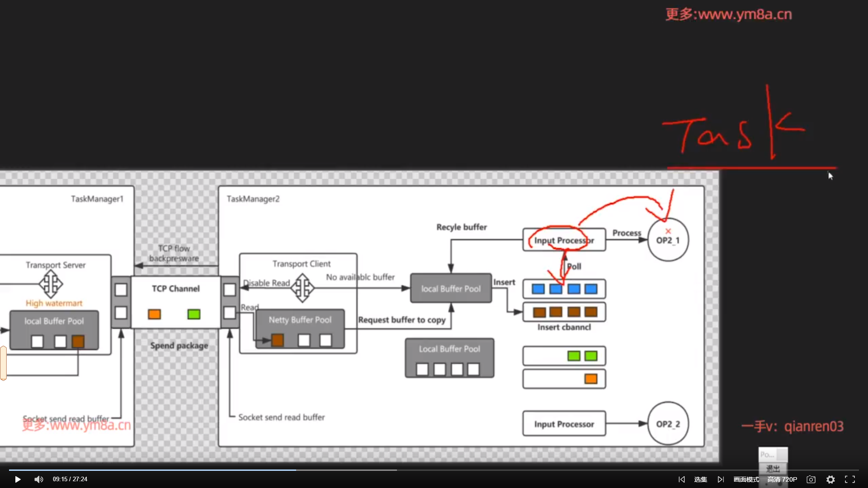
Task: Click the upper Input Processor box
Action: (564, 240)
